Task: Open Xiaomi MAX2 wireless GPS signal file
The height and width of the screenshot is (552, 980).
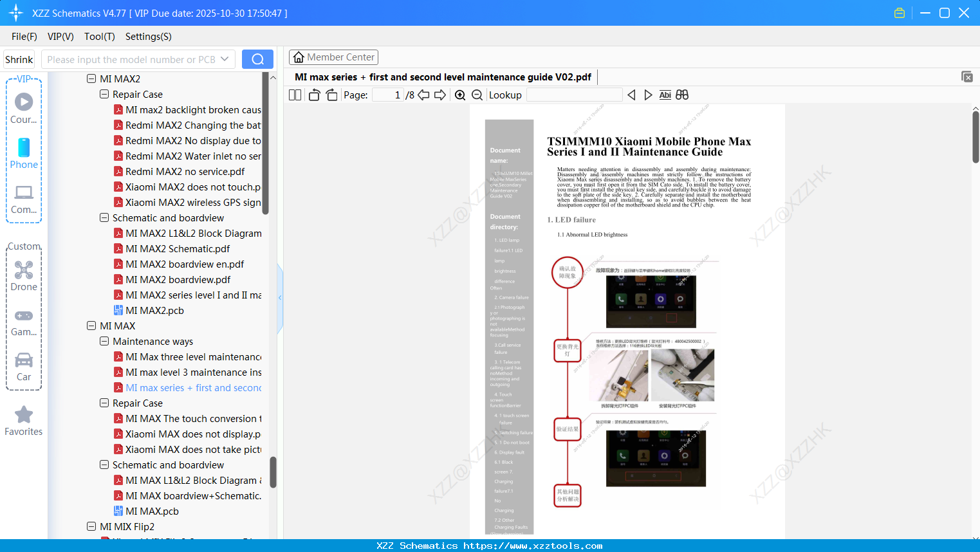Action: [193, 202]
